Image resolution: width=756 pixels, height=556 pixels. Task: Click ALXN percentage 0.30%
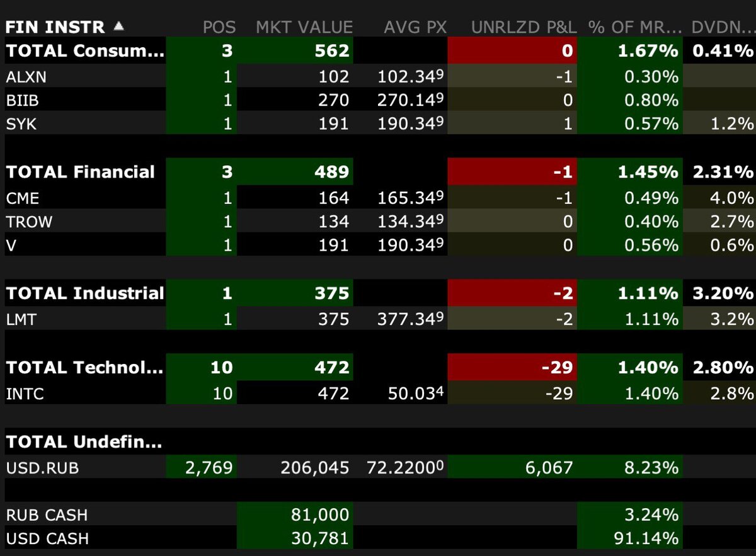coord(650,76)
